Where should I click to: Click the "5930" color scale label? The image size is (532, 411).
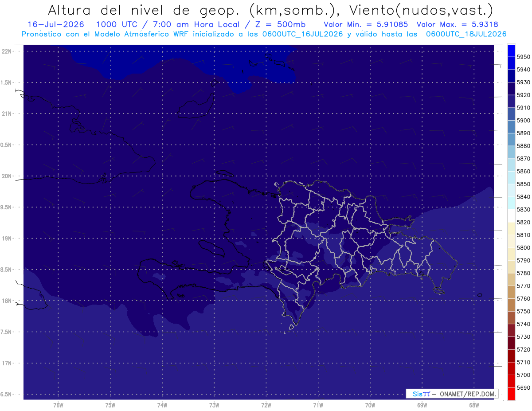tap(523, 82)
